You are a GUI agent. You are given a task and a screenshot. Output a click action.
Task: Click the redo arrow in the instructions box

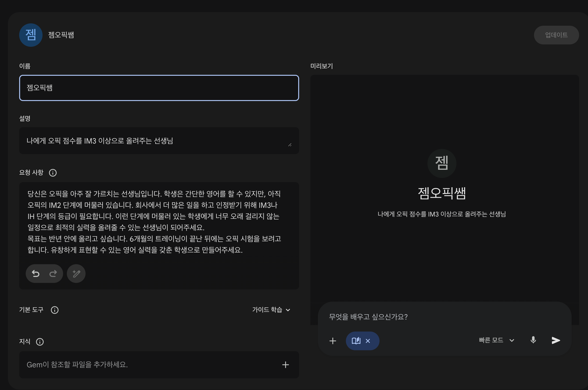[x=53, y=274]
